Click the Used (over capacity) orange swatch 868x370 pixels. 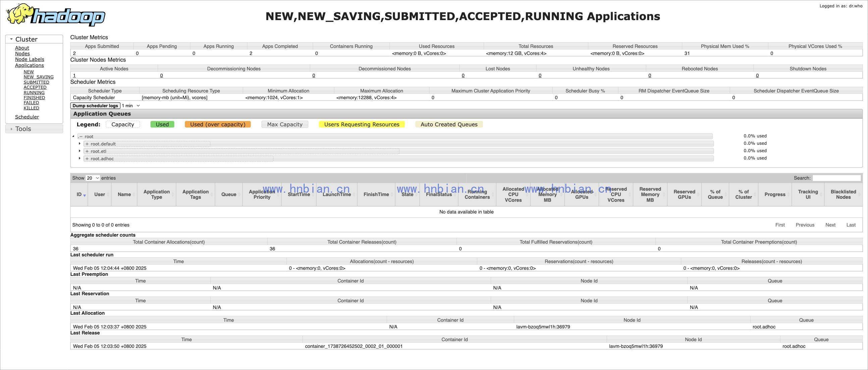218,124
